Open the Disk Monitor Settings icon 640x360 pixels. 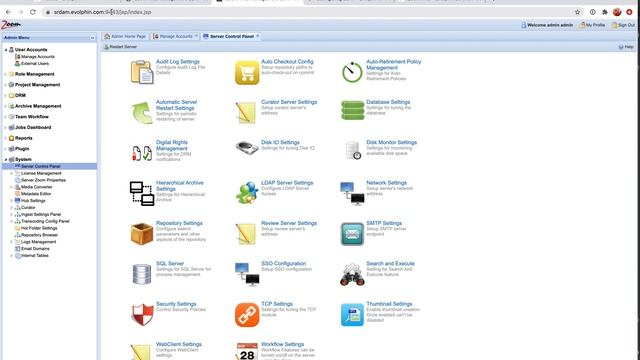click(x=353, y=150)
